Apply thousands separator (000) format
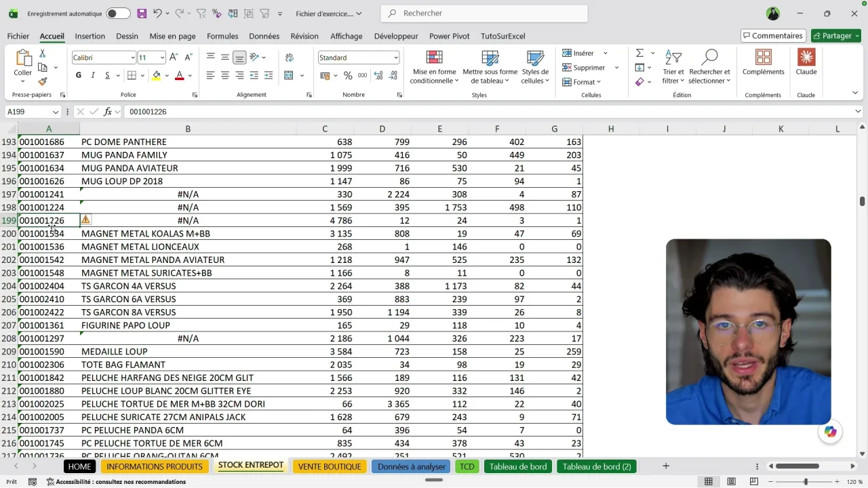The width and height of the screenshot is (868, 488). pyautogui.click(x=363, y=75)
